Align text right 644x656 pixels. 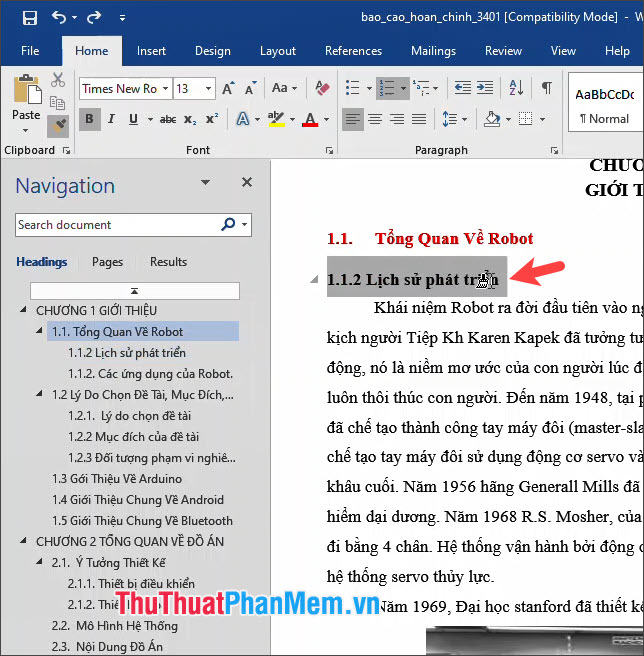click(x=397, y=120)
